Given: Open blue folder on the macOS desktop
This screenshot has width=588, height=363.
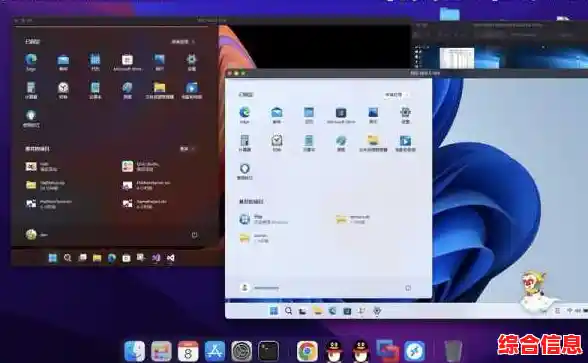Looking at the screenshot, I should pos(449,14).
